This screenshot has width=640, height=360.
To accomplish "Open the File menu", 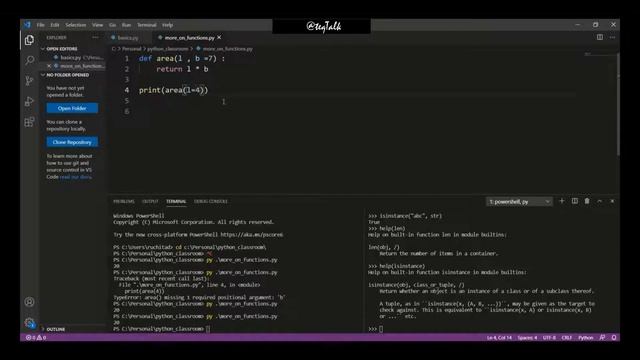I will (x=40, y=25).
